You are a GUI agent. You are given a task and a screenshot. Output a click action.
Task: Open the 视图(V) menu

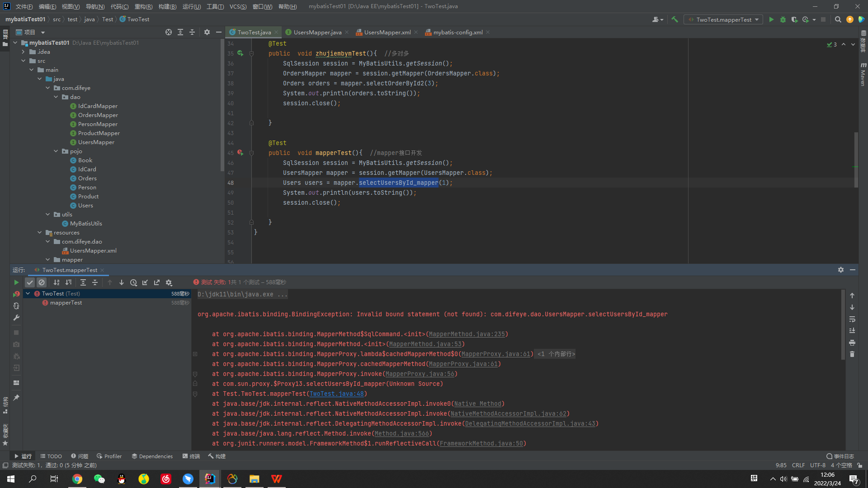point(71,6)
